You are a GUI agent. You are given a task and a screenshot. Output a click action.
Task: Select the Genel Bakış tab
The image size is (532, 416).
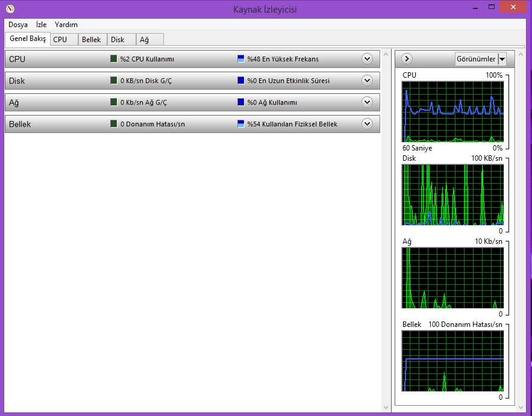(x=28, y=39)
